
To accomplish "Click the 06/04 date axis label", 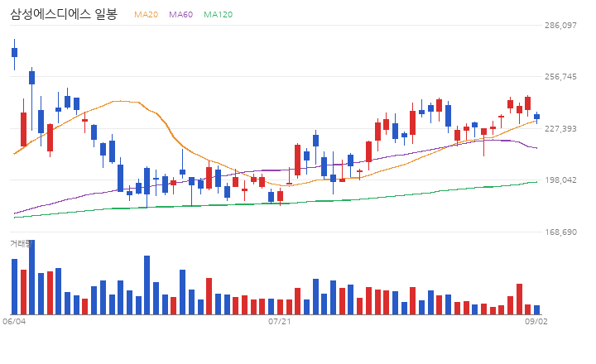I will [x=14, y=322].
